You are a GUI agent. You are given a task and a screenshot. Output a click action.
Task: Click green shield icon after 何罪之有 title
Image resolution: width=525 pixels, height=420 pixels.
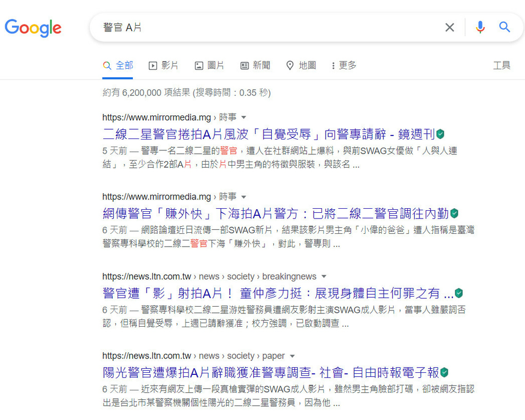(x=459, y=293)
